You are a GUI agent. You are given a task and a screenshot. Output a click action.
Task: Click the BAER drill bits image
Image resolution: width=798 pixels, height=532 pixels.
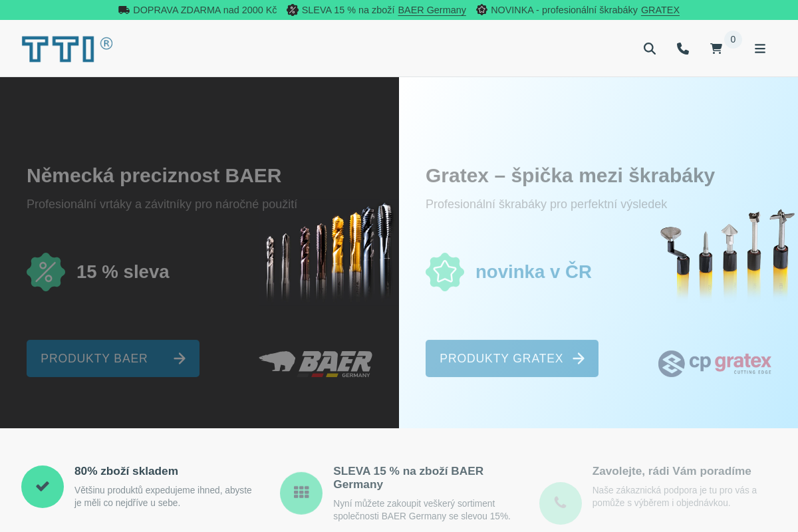click(329, 251)
